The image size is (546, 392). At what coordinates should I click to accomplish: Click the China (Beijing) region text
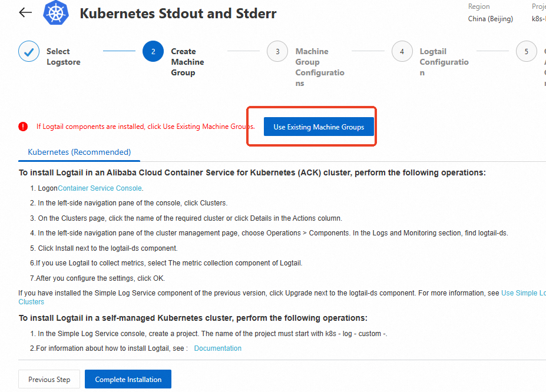490,19
